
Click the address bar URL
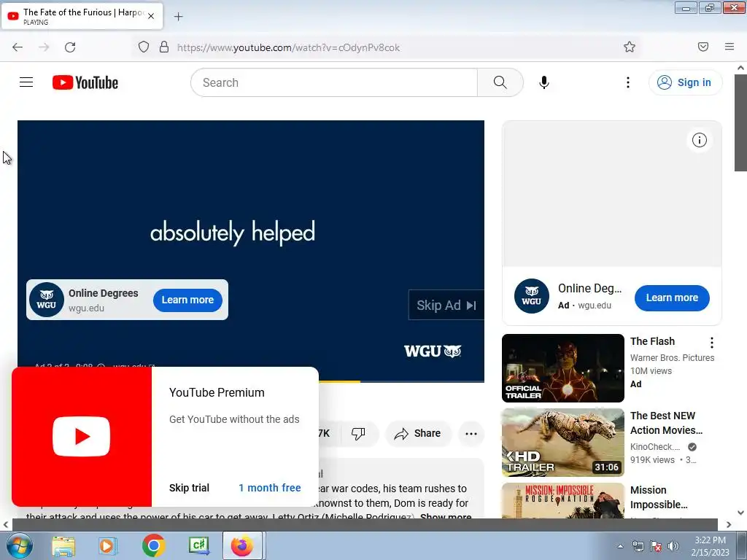pos(288,47)
